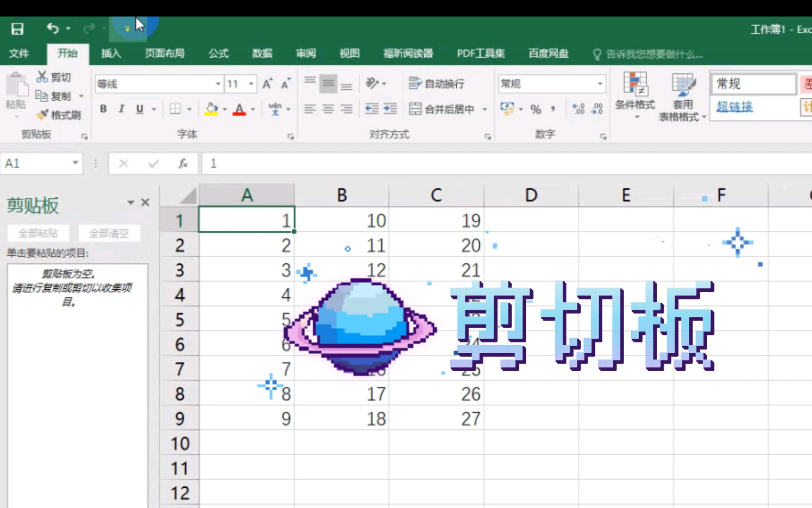Open the font name dropdown

[x=218, y=84]
